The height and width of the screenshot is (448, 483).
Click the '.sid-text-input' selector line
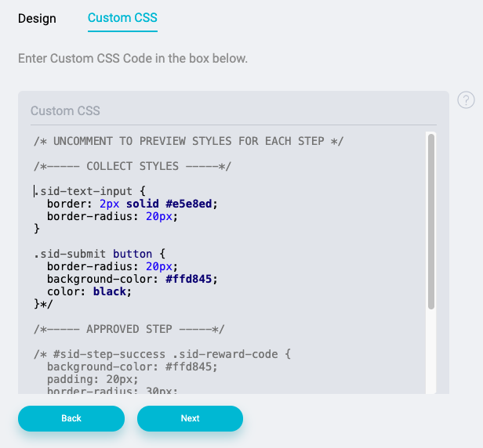(x=89, y=191)
